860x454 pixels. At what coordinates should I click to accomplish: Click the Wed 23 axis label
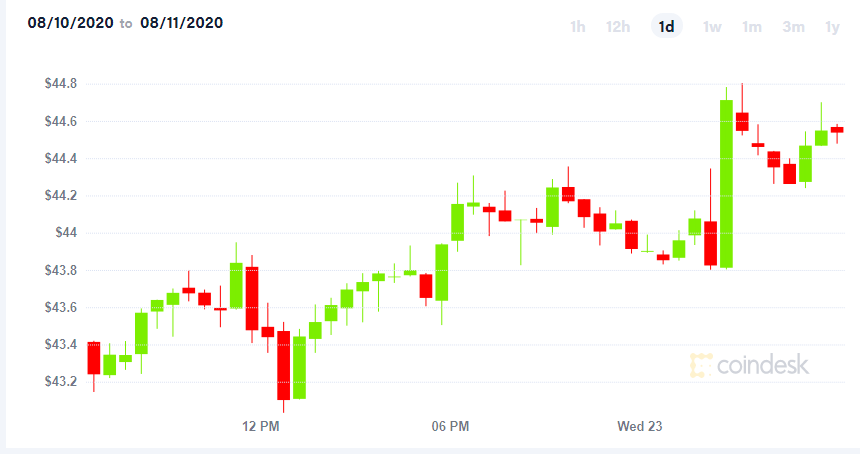[640, 426]
